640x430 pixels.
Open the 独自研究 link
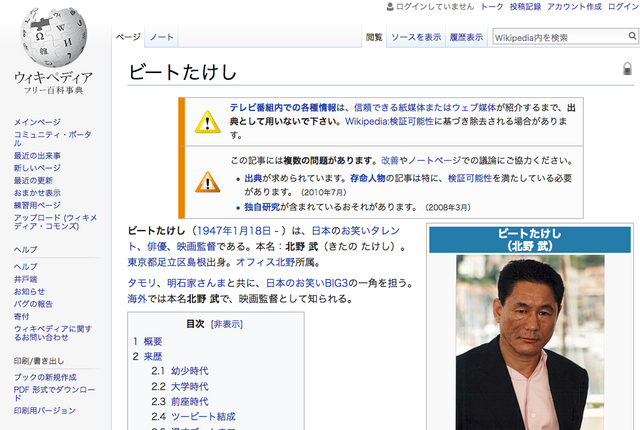point(262,207)
